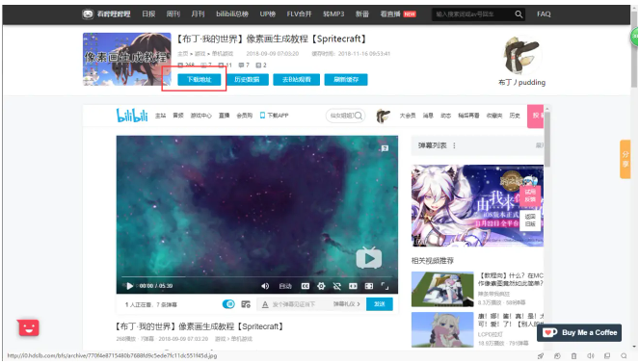This screenshot has width=639, height=364.
Task: Open the bilibili总榜 ranking page
Action: [232, 13]
